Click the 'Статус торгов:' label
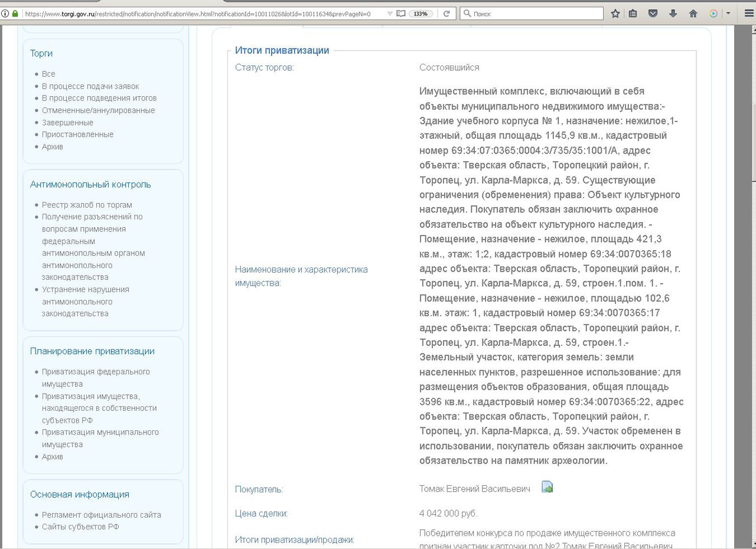Image resolution: width=756 pixels, height=549 pixels. 264,67
